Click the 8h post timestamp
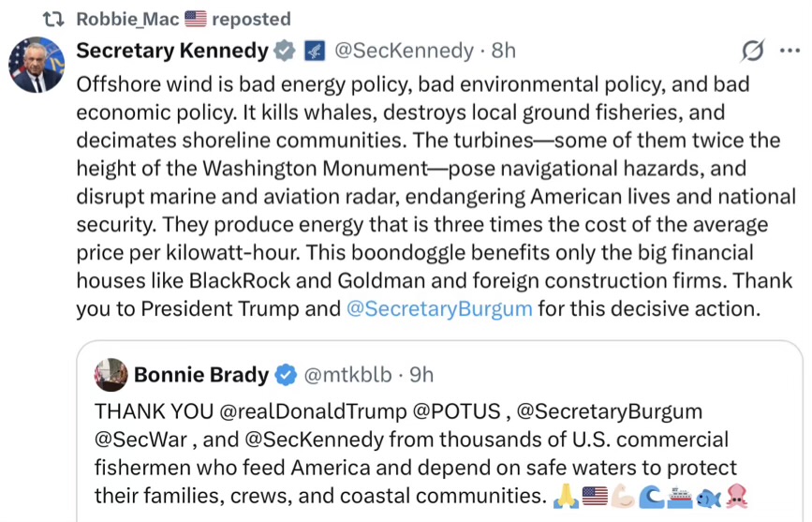This screenshot has width=812, height=522. [504, 51]
